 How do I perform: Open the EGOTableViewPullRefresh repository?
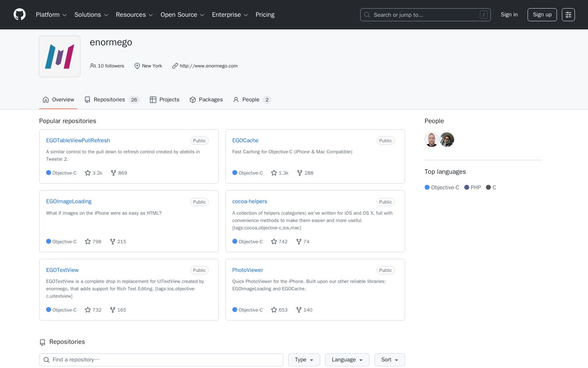[78, 140]
